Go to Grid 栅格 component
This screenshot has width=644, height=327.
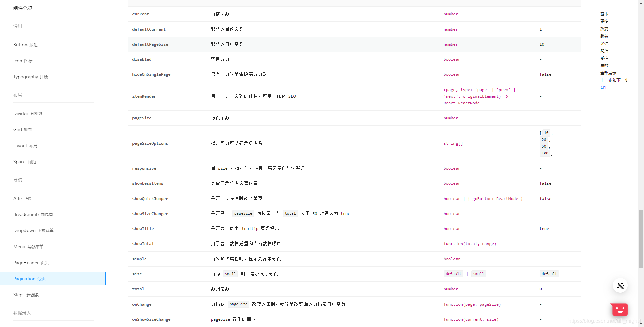tap(22, 129)
